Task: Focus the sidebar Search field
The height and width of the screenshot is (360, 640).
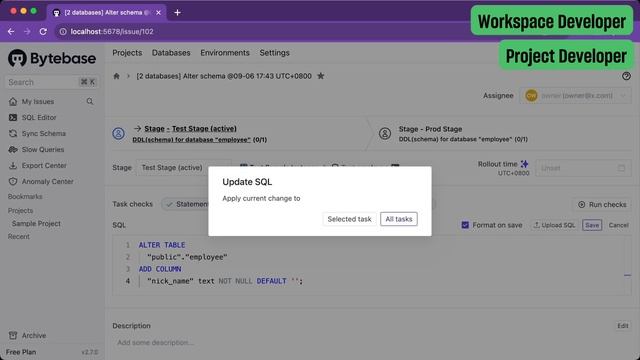Action: [52, 82]
